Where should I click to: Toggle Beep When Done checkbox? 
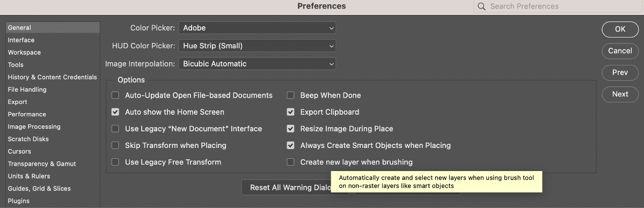pyautogui.click(x=290, y=95)
